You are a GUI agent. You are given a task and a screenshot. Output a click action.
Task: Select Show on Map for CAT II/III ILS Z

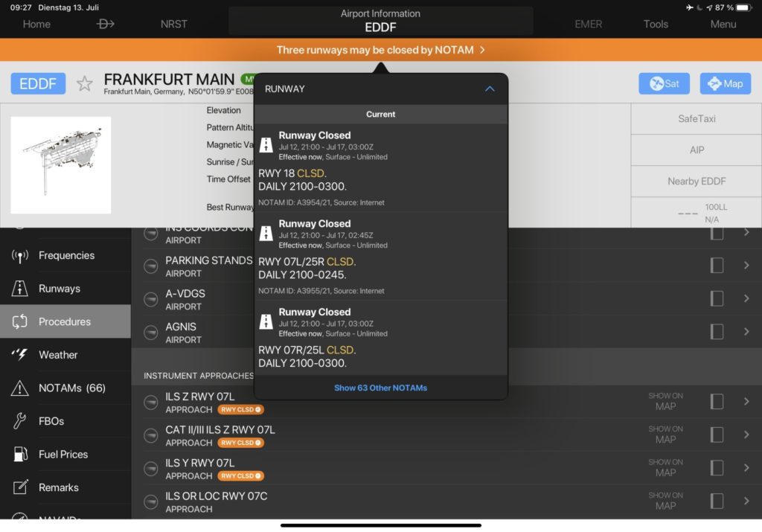coord(665,435)
